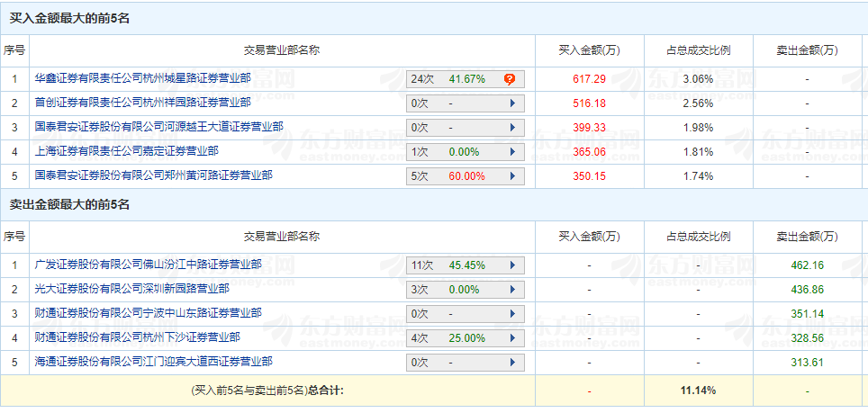Open 海通证券股份有限公司江门迎宾大道西证券营业部 link
The height and width of the screenshot is (413, 868).
tap(153, 362)
